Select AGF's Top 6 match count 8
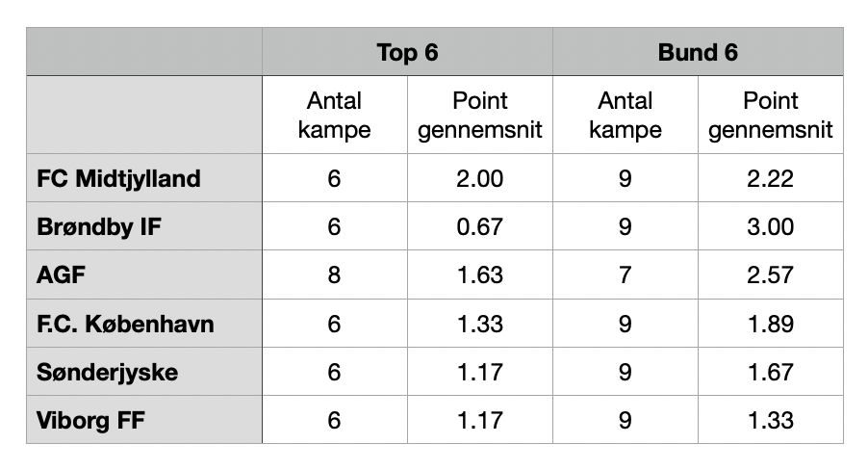Viewport: 868px width, 470px height. 335,274
